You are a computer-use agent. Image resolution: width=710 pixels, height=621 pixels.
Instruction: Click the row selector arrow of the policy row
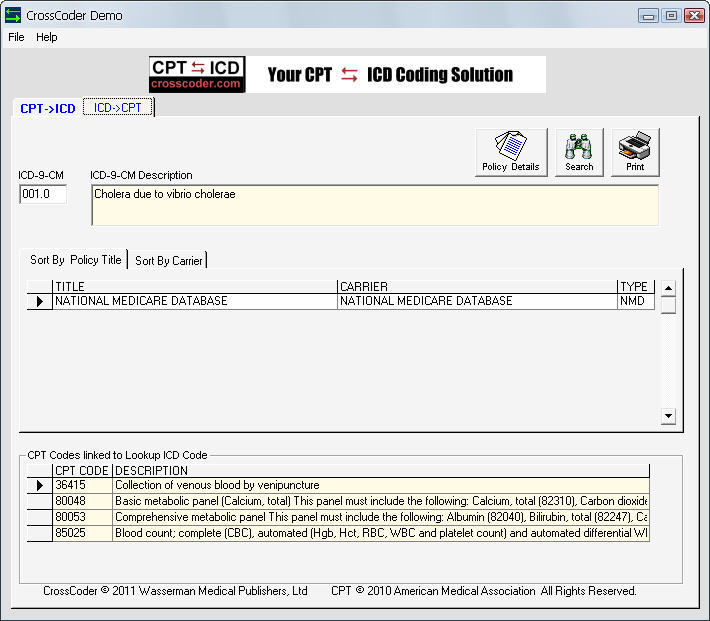40,301
